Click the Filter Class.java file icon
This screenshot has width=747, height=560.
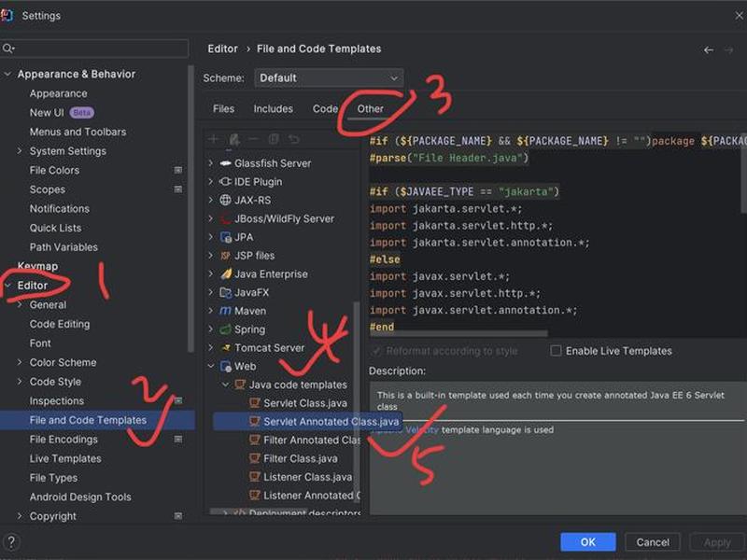255,458
